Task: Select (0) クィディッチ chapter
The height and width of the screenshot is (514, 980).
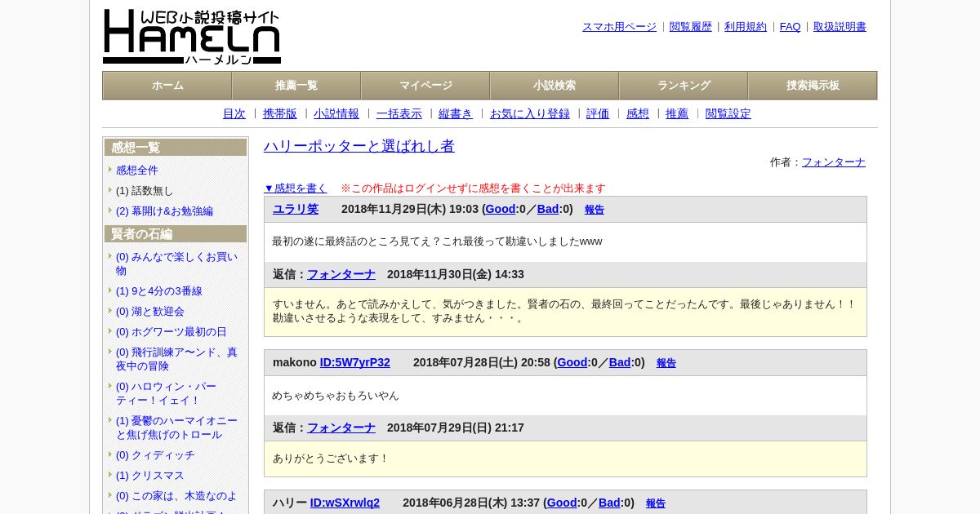Action: [155, 455]
